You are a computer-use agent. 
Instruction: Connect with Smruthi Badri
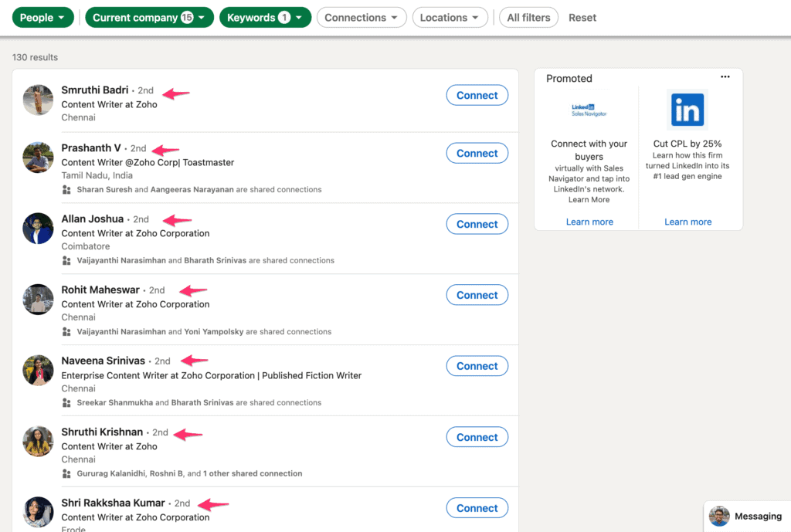(477, 95)
